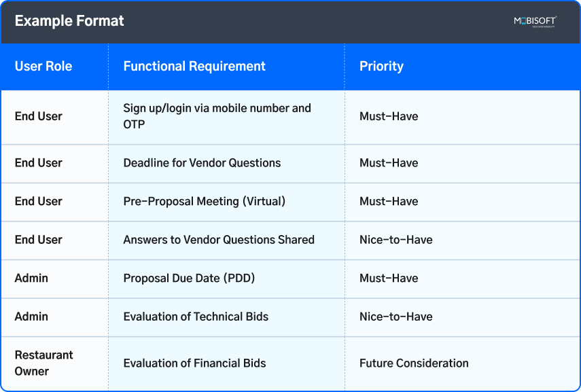Click the Restaurant Owner role cell
The width and height of the screenshot is (581, 392).
tap(44, 363)
